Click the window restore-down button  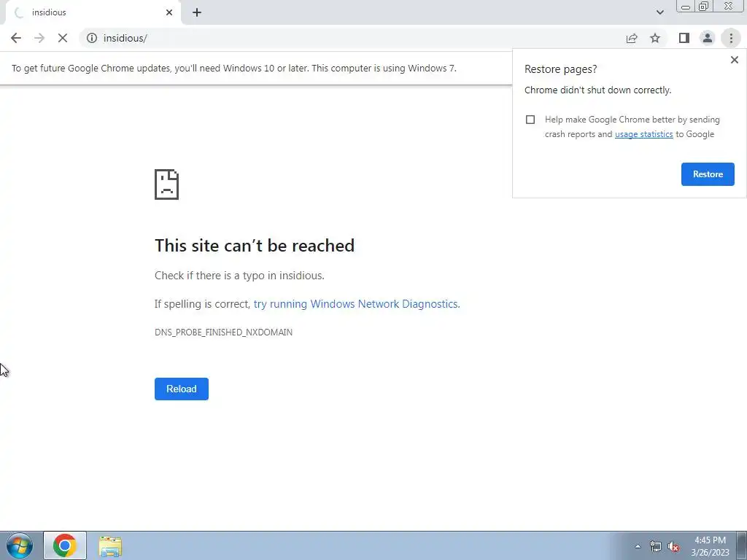coord(703,7)
